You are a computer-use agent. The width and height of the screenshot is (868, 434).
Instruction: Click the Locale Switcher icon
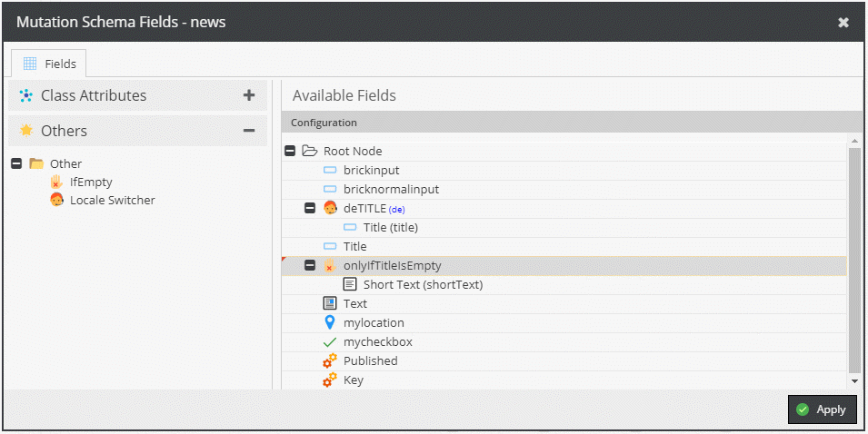pos(56,200)
